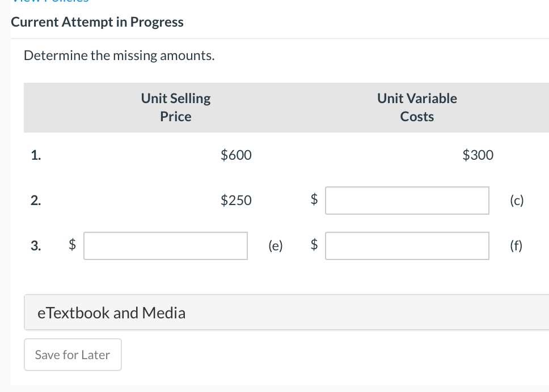Select the Unit Variable Costs column header
Screen dimensions: 549x392
(416, 107)
